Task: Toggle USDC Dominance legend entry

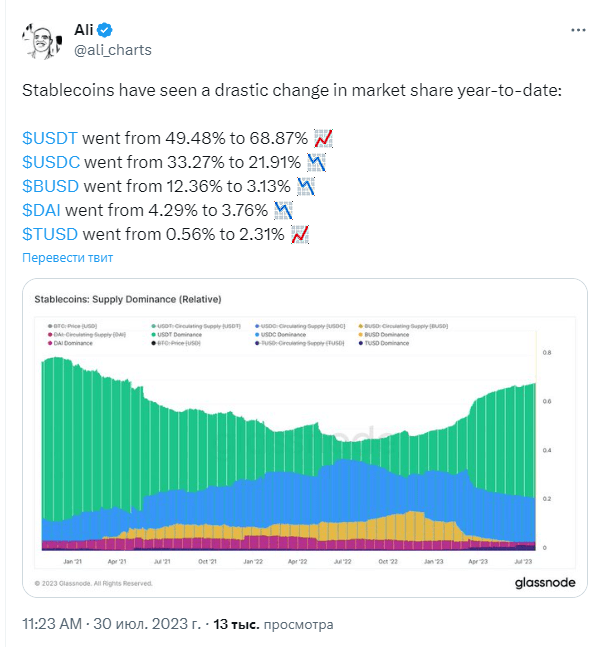Action: [x=280, y=335]
